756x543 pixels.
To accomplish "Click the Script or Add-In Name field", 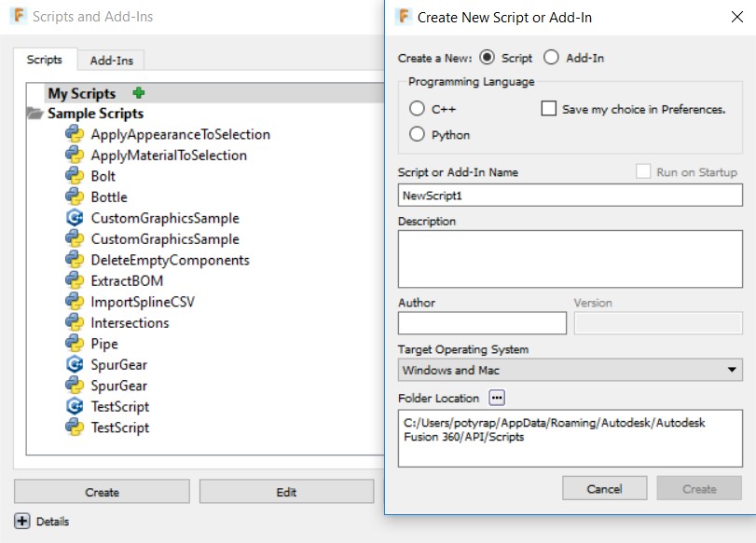I will 570,196.
